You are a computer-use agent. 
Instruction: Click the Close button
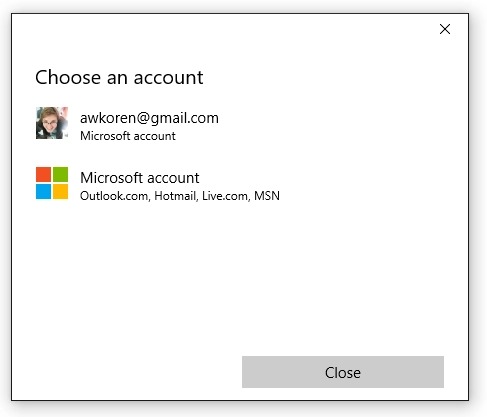(343, 372)
